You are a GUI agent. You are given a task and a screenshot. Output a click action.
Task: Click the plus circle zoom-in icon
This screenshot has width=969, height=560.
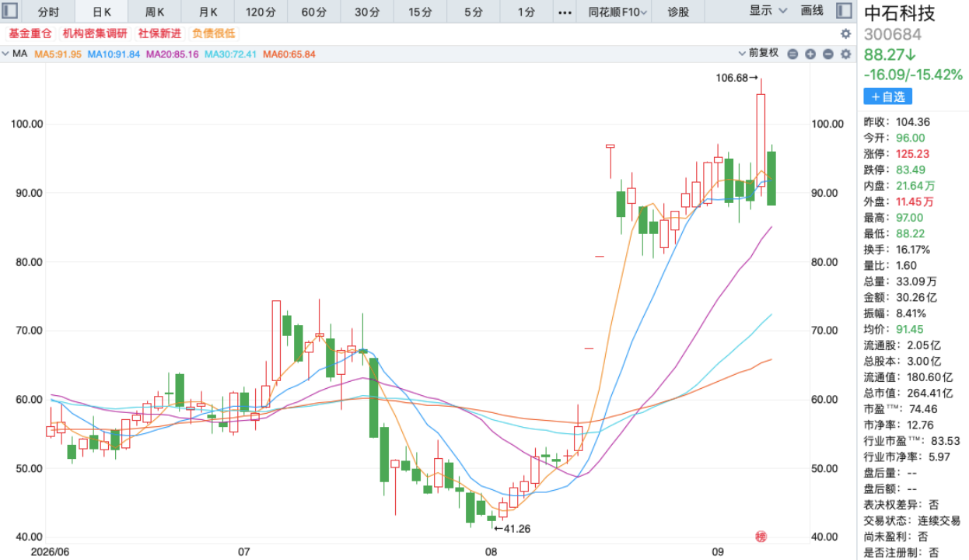(810, 54)
